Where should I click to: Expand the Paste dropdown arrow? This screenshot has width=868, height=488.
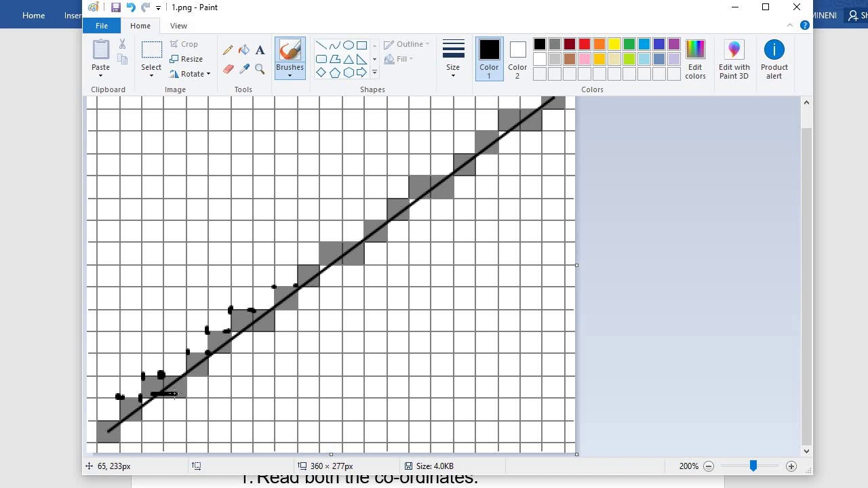point(100,75)
